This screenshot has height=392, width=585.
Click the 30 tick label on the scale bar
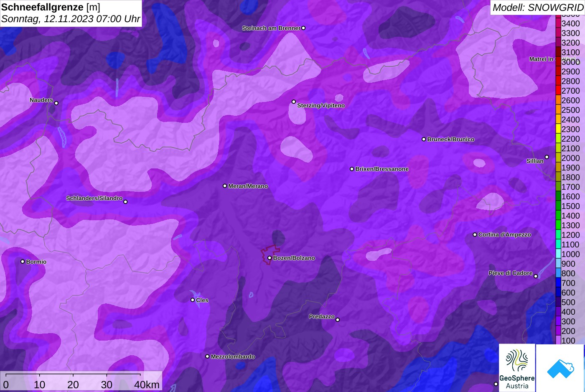point(107,384)
